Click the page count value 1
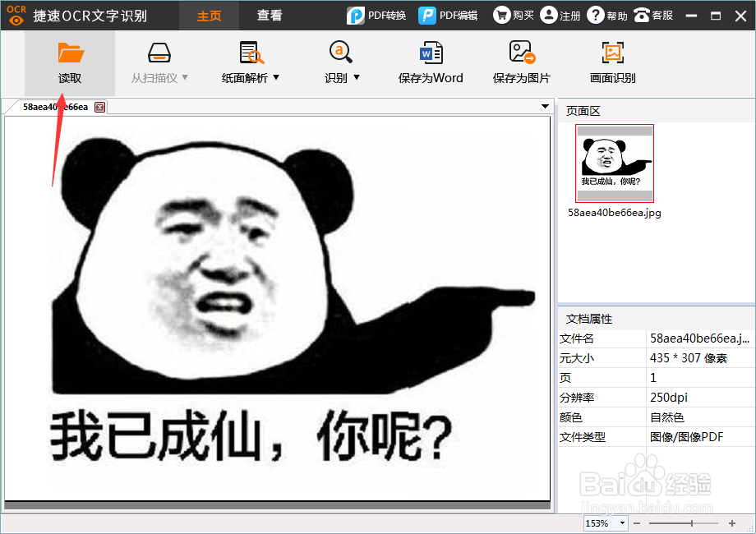The image size is (756, 534). click(x=653, y=378)
